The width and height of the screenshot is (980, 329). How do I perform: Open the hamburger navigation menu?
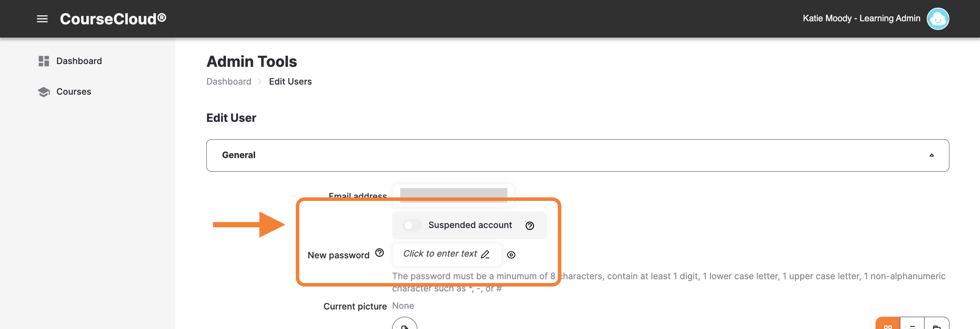tap(42, 19)
